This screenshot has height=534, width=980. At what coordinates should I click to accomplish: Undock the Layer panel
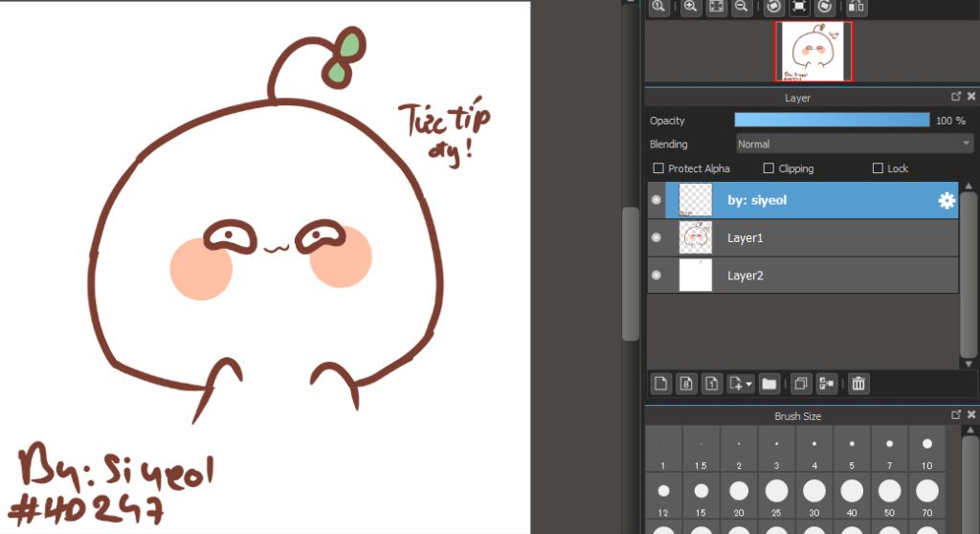pyautogui.click(x=956, y=97)
